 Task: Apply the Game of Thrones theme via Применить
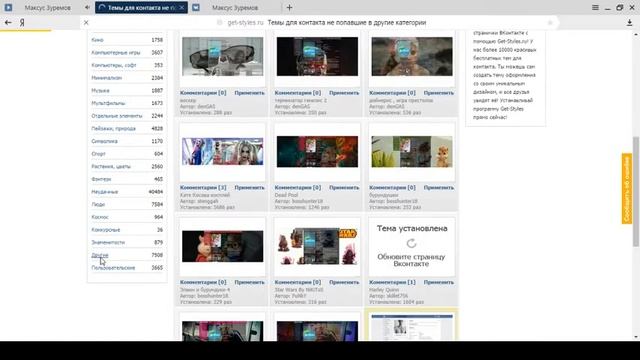click(x=439, y=93)
